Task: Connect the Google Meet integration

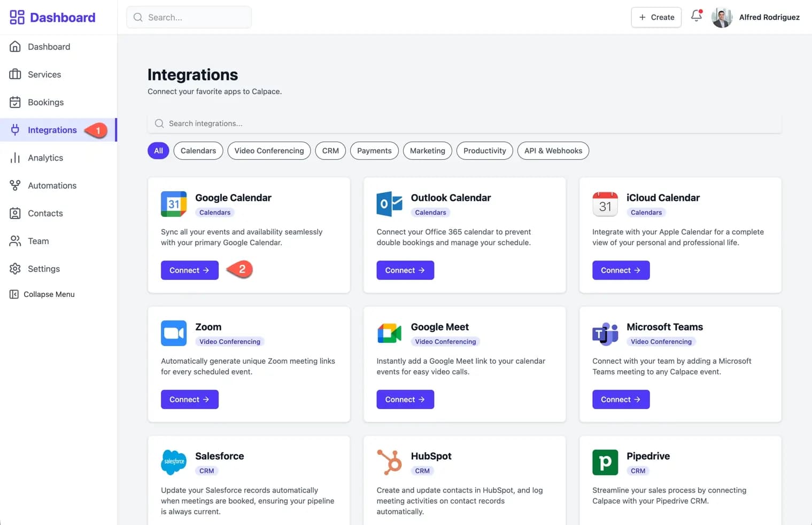Action: coord(405,399)
